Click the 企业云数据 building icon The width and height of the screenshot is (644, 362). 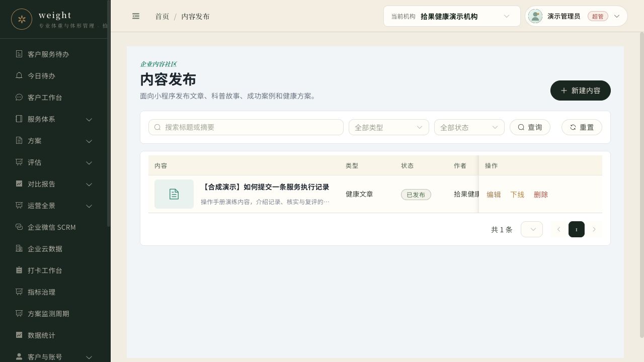click(x=19, y=248)
